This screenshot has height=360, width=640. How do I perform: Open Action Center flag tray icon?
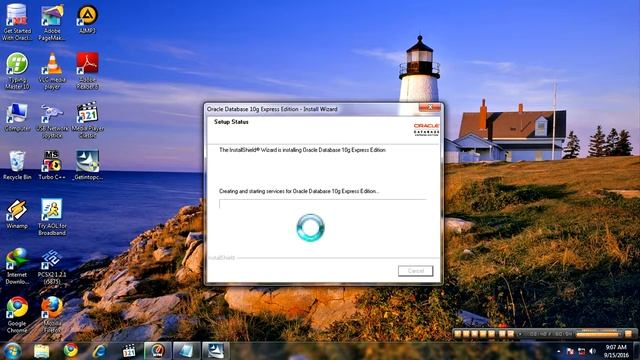click(570, 351)
